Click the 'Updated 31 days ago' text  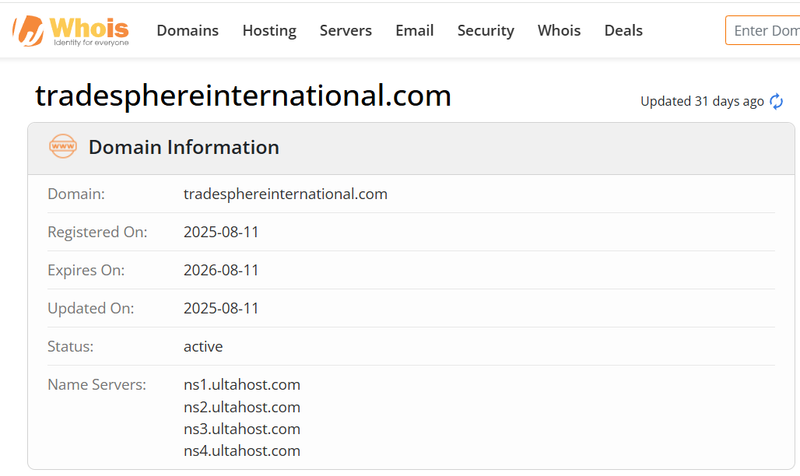pyautogui.click(x=702, y=102)
